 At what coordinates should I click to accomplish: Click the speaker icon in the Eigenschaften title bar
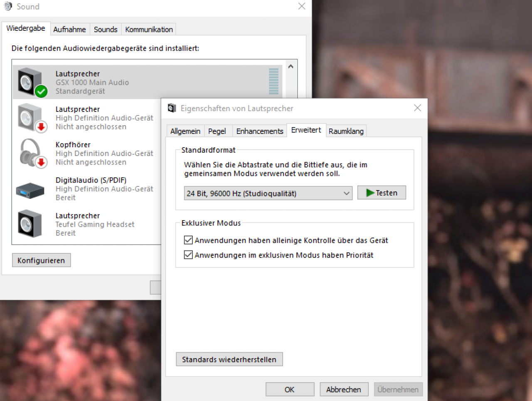(x=172, y=108)
